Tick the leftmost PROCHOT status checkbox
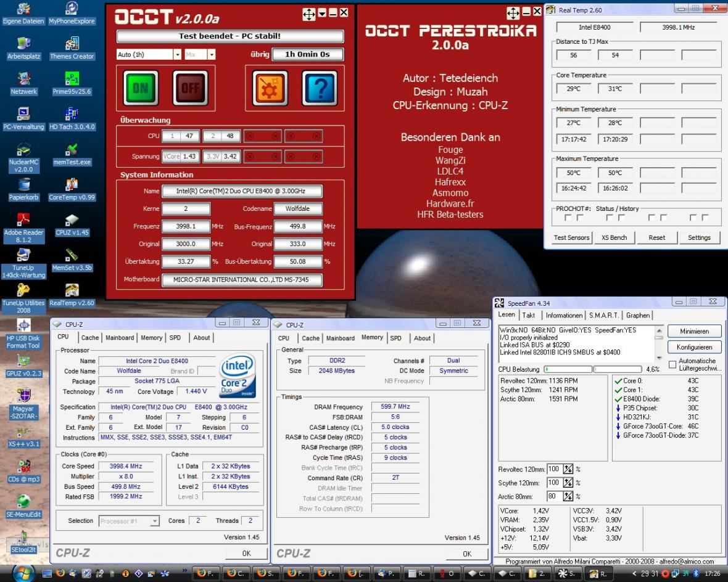 pos(568,218)
